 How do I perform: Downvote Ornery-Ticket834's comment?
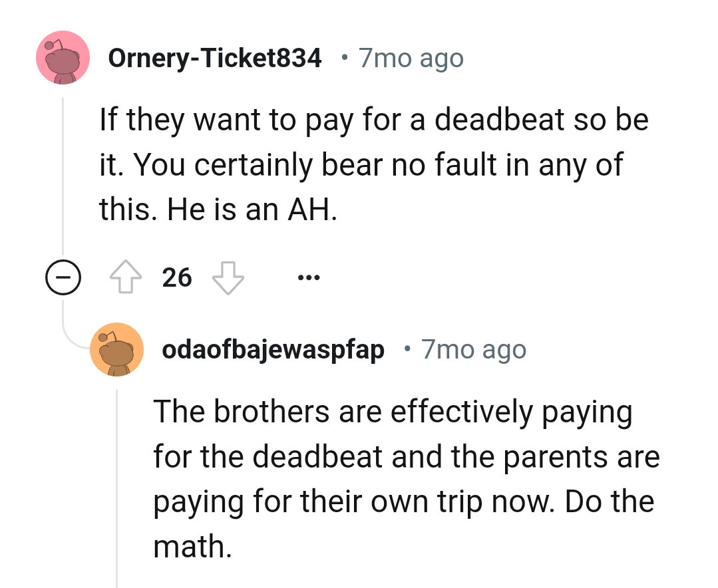click(x=230, y=277)
